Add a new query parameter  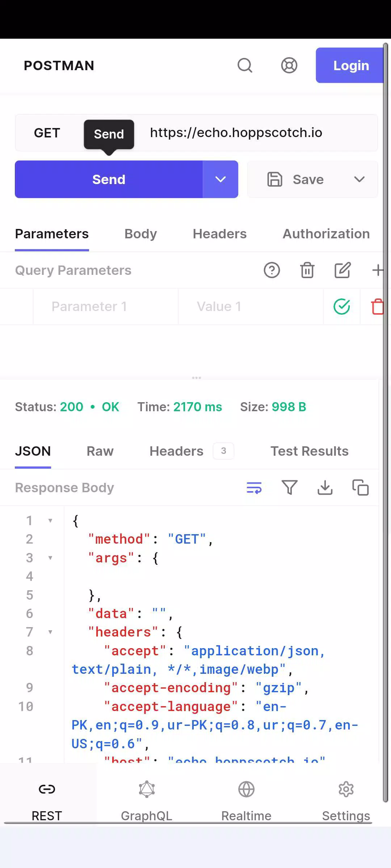tap(378, 270)
